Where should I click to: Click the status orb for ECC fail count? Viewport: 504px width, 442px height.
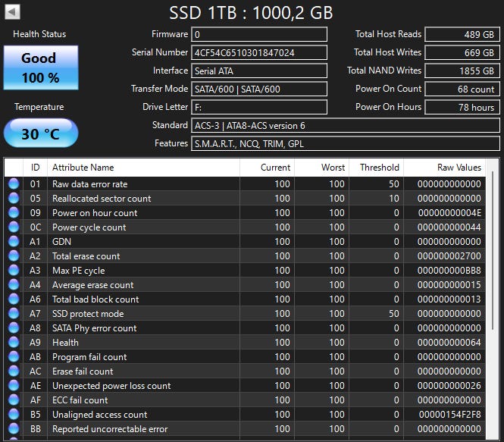(x=14, y=400)
